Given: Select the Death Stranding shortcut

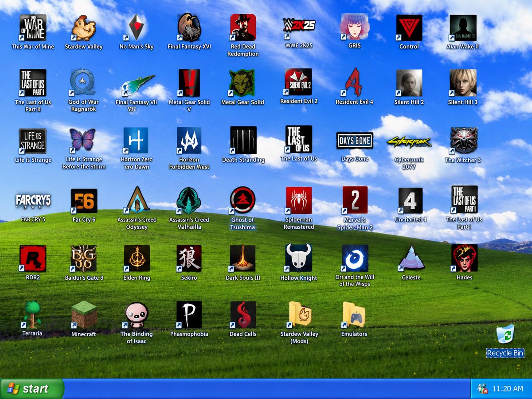Looking at the screenshot, I should click(243, 140).
